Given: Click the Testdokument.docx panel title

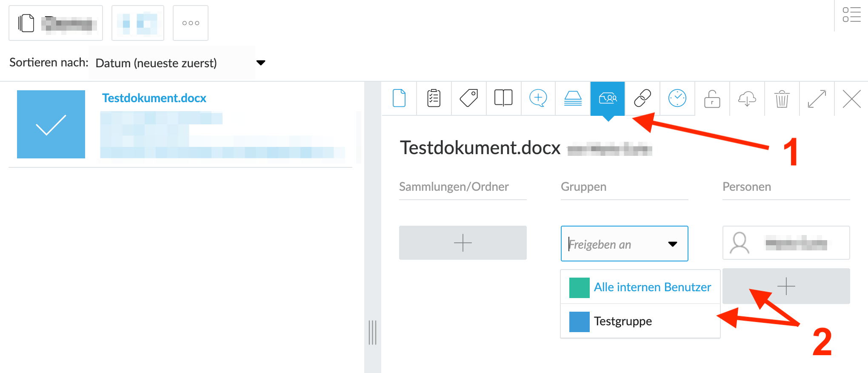Looking at the screenshot, I should [x=480, y=148].
